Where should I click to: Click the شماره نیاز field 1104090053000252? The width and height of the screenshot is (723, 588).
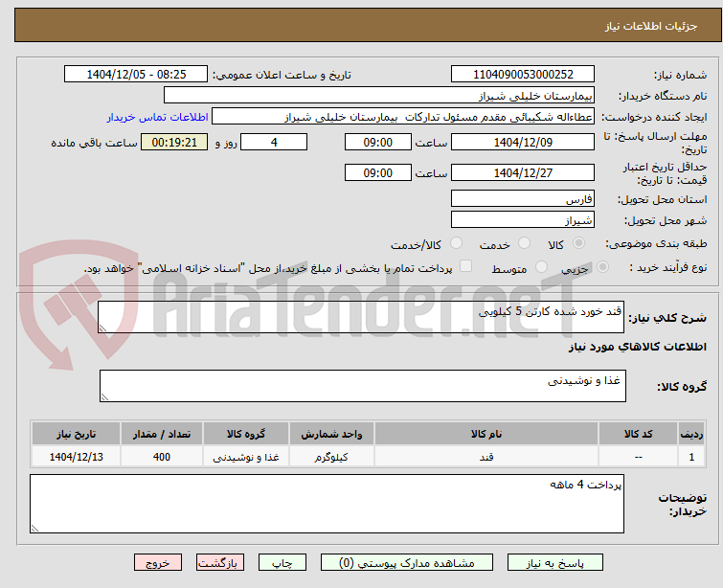[523, 75]
